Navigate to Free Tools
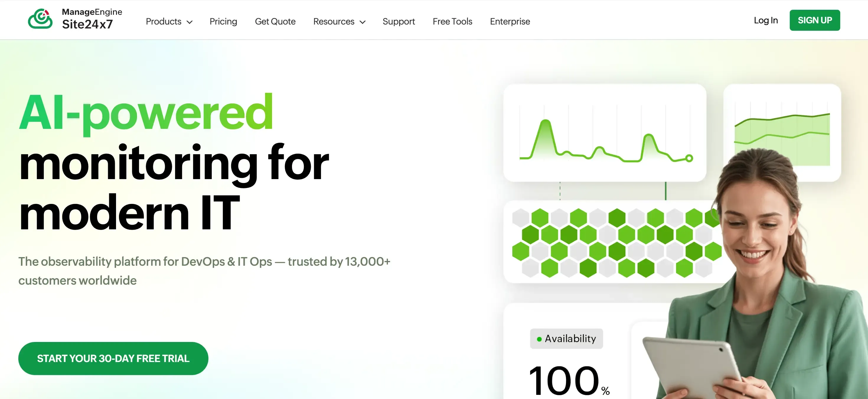Viewport: 868px width, 399px height. point(452,21)
